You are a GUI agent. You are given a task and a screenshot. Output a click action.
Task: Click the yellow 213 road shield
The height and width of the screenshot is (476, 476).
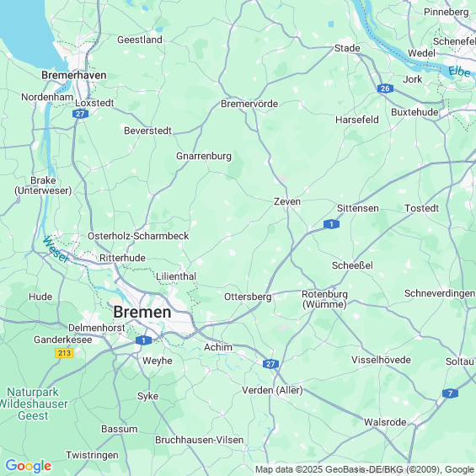pyautogui.click(x=64, y=353)
